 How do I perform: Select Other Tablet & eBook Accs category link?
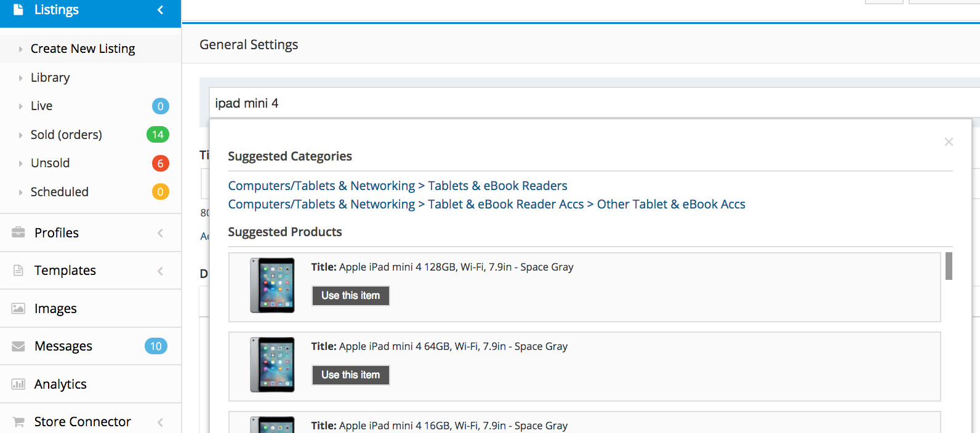tap(671, 204)
